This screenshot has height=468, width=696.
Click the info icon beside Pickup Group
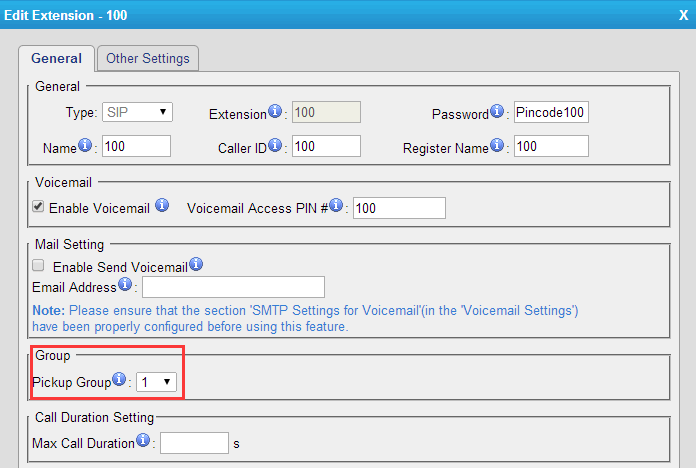click(x=119, y=379)
